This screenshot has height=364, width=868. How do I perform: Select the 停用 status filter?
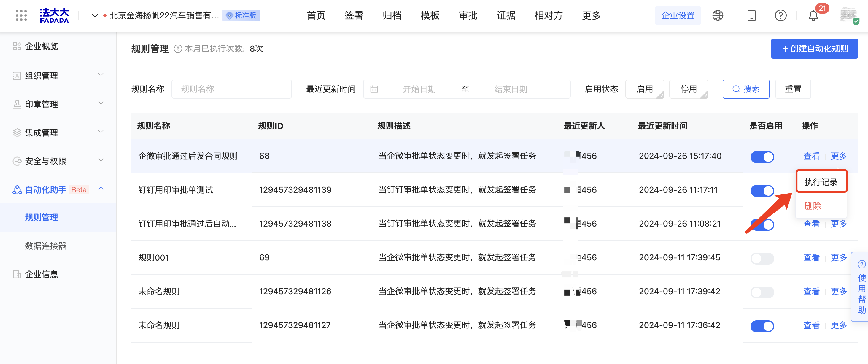(689, 89)
